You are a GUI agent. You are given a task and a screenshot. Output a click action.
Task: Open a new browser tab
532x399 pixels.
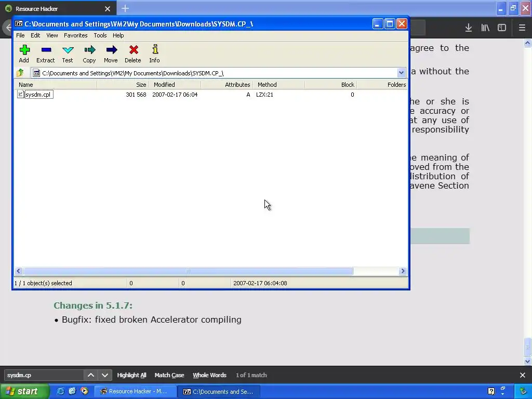[x=125, y=8]
